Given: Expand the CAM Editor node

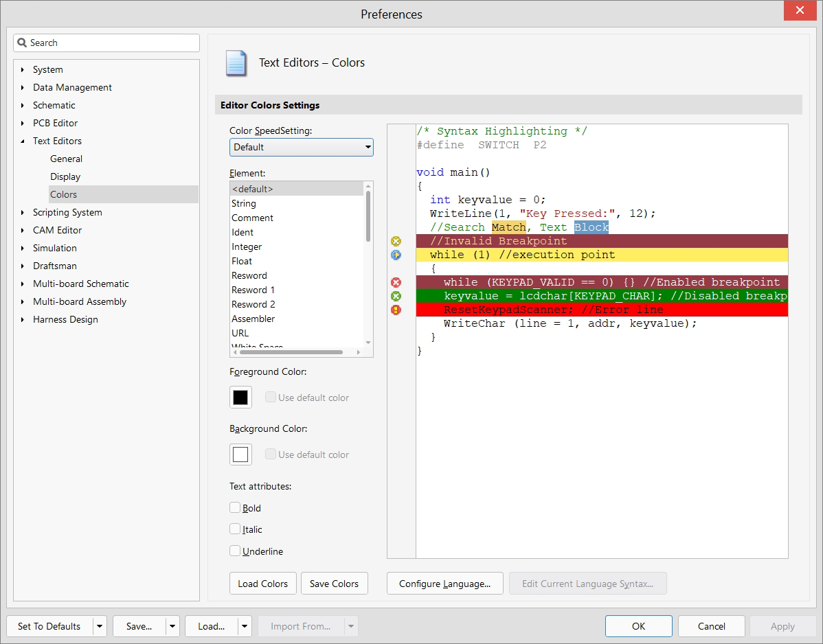Looking at the screenshot, I should 22,230.
